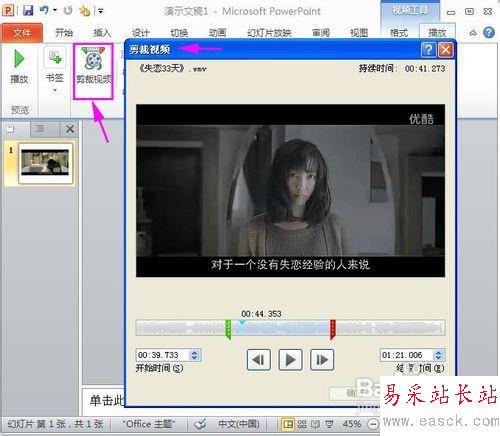The width and height of the screenshot is (500, 436).
Task: Adjust the end time spinner arrows
Action: click(x=439, y=355)
